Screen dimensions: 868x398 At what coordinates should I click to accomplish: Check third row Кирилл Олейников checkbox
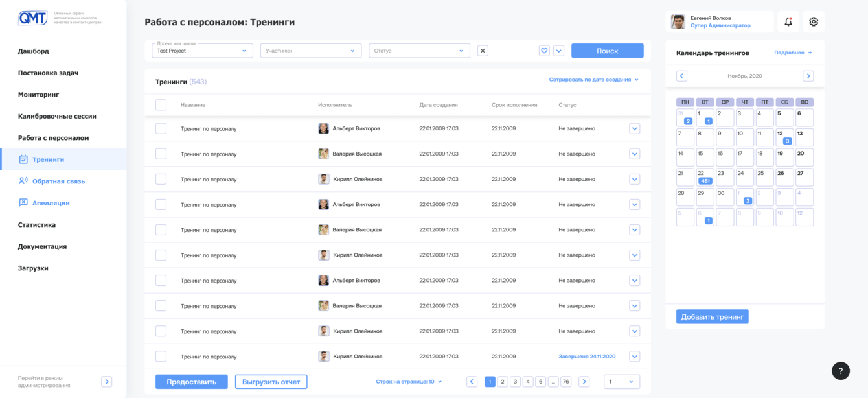(161, 179)
